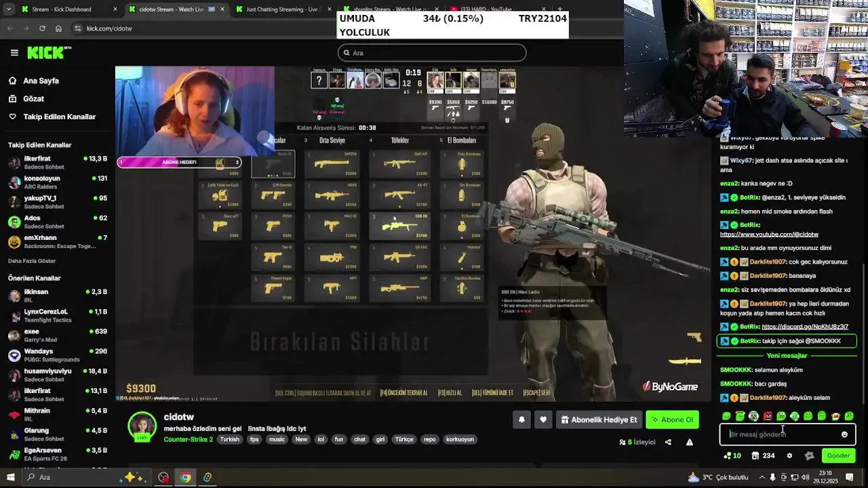Open the Kick hamburger sidebar menu

coord(14,53)
